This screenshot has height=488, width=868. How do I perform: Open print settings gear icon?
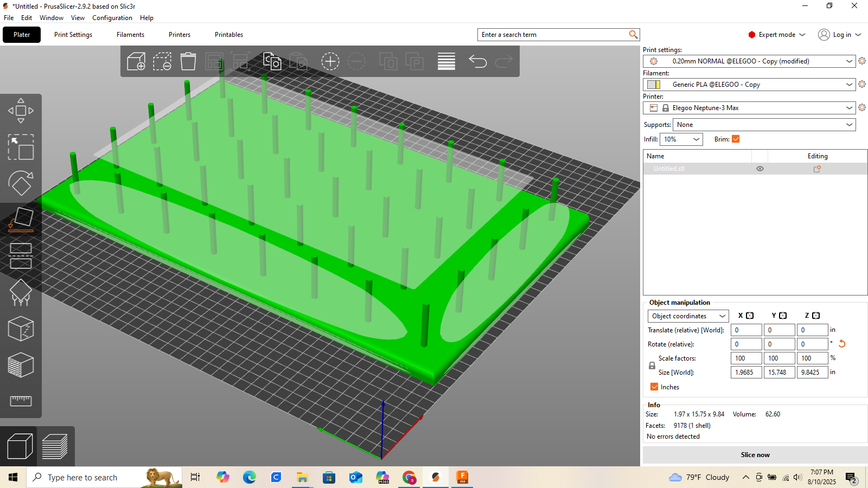coord(862,61)
